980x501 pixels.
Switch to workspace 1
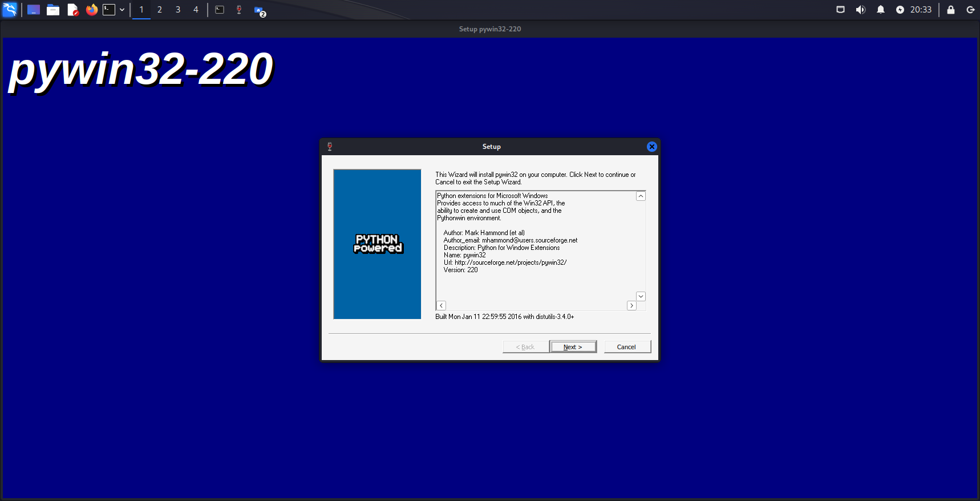(x=141, y=10)
